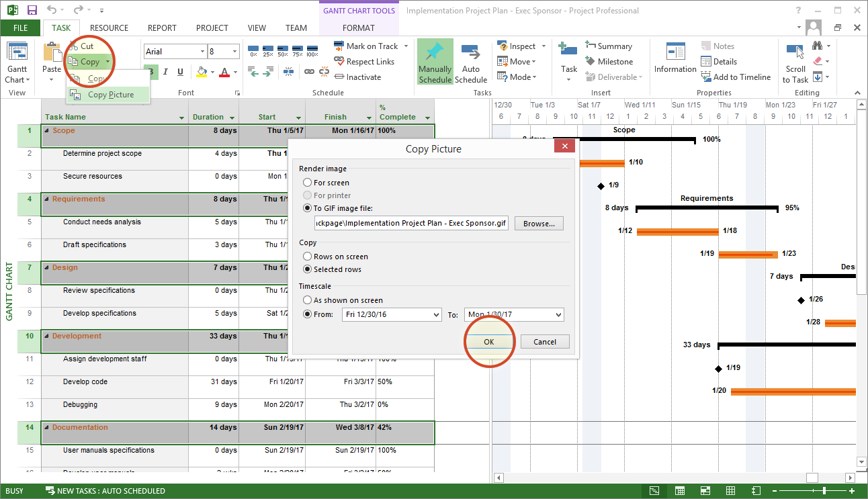Open Task Information
Viewport: 868px width, 499px height.
pyautogui.click(x=675, y=61)
